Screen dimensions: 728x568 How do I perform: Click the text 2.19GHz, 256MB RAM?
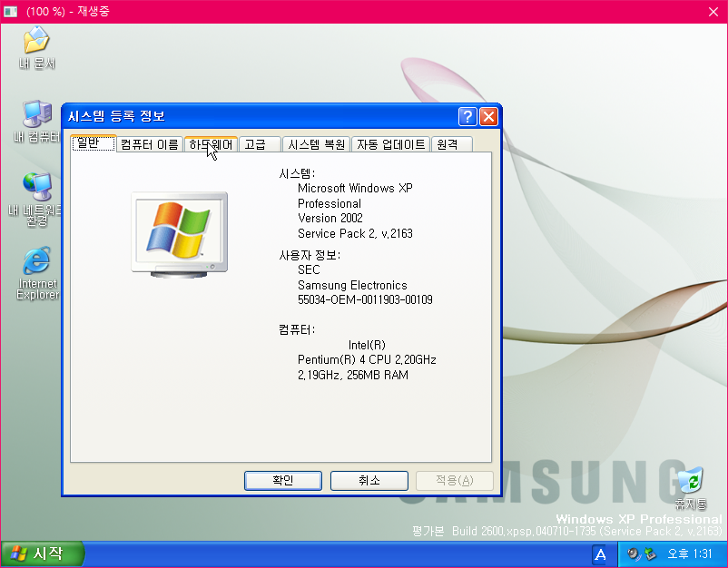pyautogui.click(x=353, y=375)
